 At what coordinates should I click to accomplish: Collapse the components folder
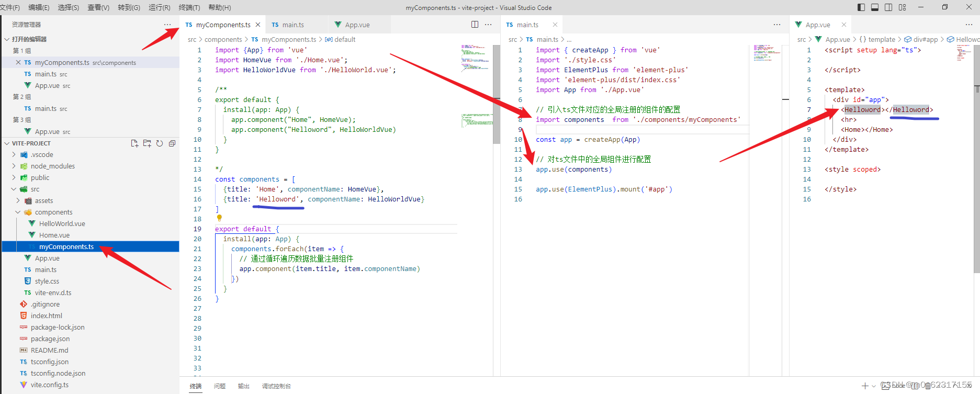click(18, 212)
